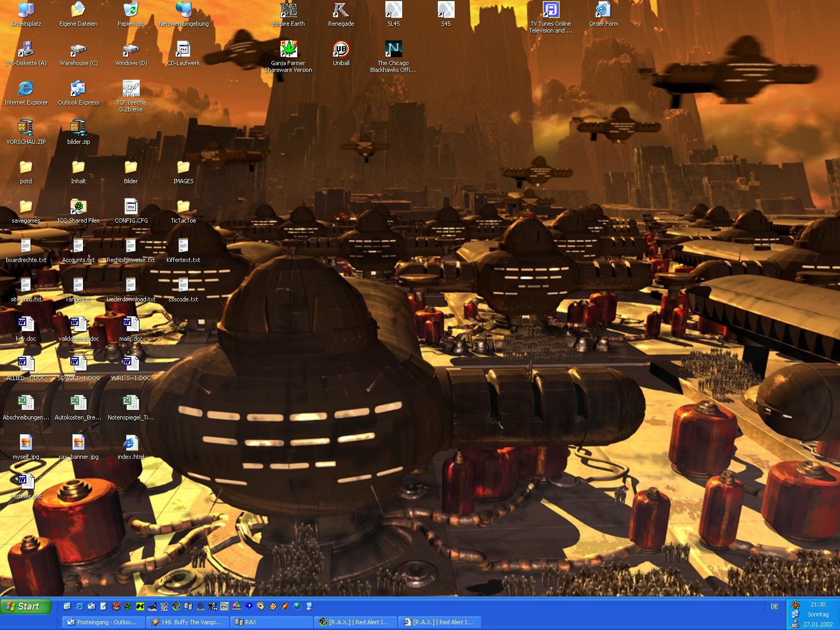Screen dimensions: 840x630
Task: Select rax_banner.jpg image file
Action: pos(78,448)
